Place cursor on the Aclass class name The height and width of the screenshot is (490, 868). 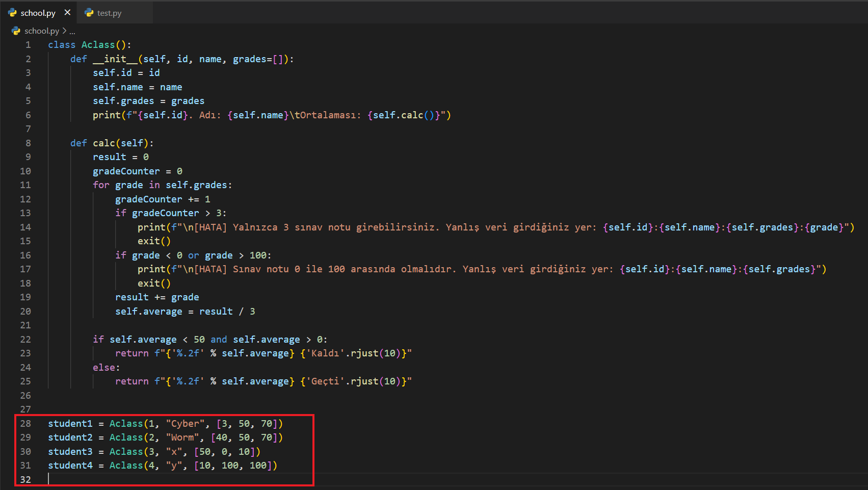point(98,45)
